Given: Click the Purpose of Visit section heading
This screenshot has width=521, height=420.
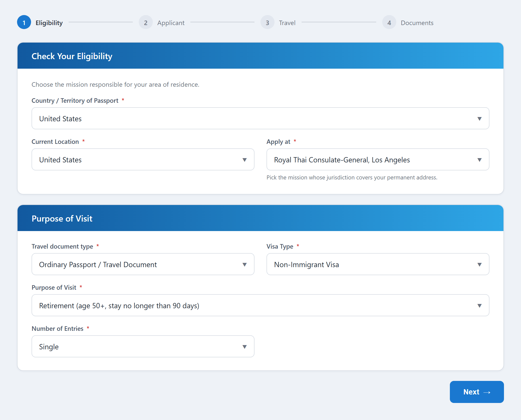Looking at the screenshot, I should [x=62, y=219].
